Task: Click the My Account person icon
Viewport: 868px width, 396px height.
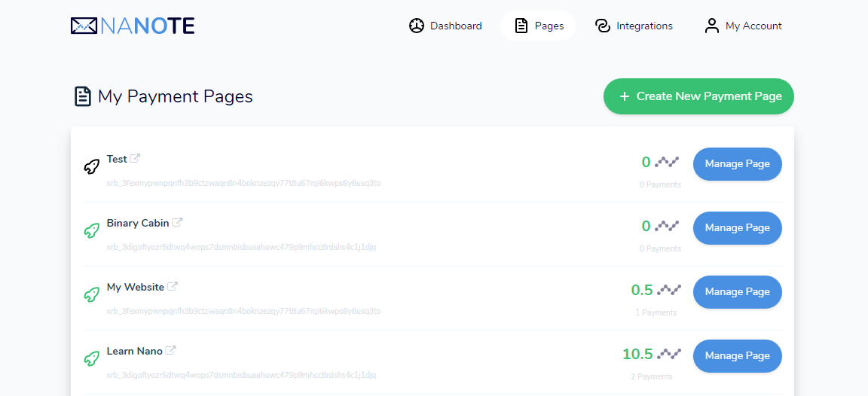Action: 711,26
